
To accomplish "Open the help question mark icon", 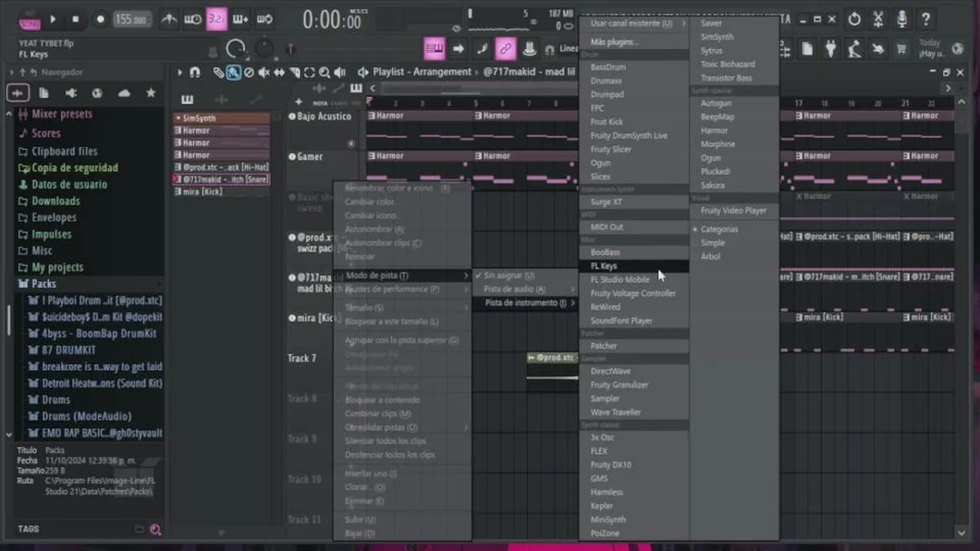I will tap(926, 20).
